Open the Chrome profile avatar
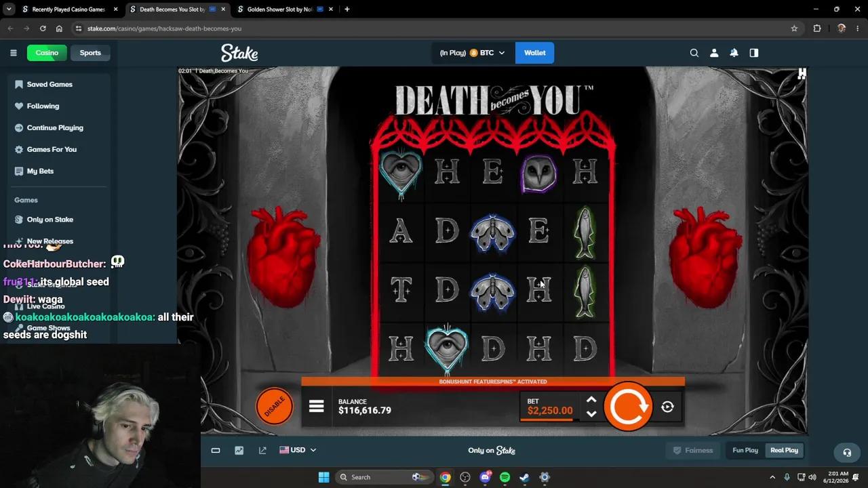The width and height of the screenshot is (868, 488). click(x=842, y=28)
